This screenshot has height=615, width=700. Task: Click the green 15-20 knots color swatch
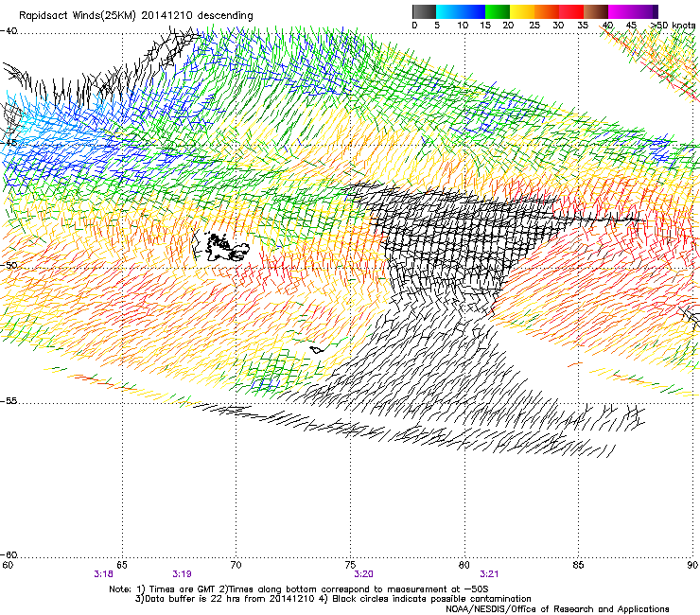tap(498, 12)
